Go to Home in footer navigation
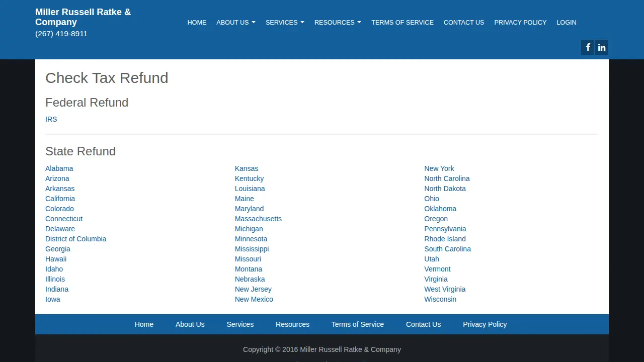The width and height of the screenshot is (644, 362). coord(144,324)
